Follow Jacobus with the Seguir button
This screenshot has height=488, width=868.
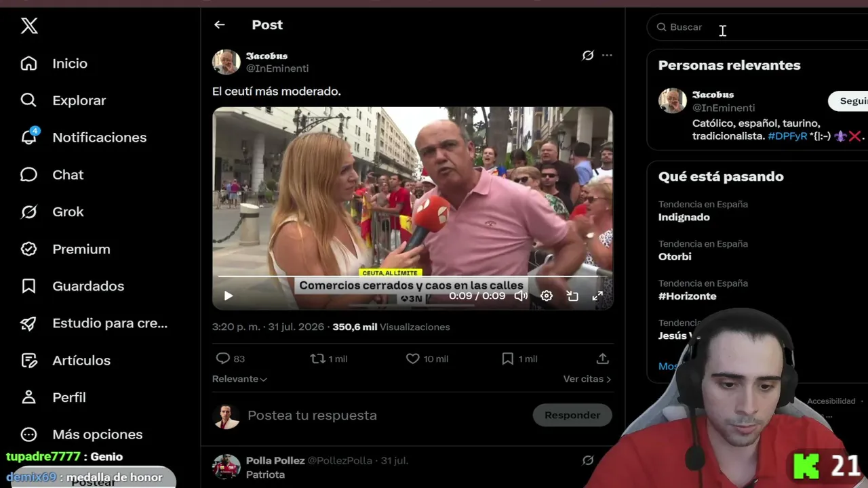tap(849, 101)
